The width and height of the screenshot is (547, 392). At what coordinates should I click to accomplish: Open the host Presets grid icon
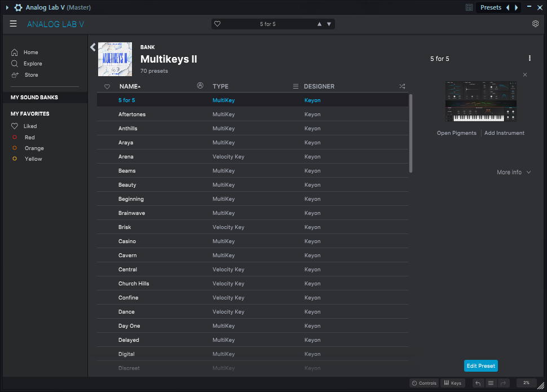pos(469,7)
